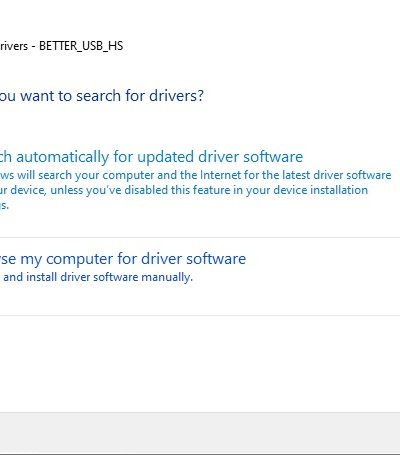Image resolution: width=400 pixels, height=455 pixels.
Task: Click the gray footer bar at bottom
Action: (200, 433)
